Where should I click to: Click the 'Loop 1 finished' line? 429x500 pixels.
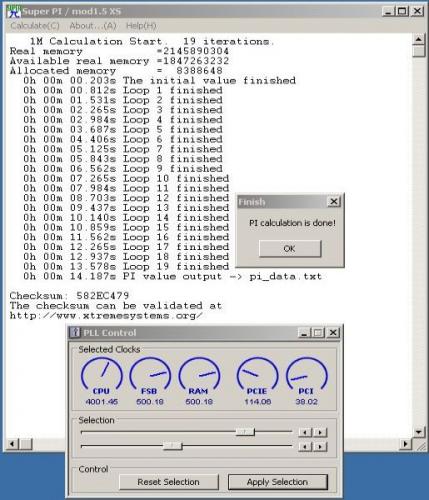click(123, 90)
